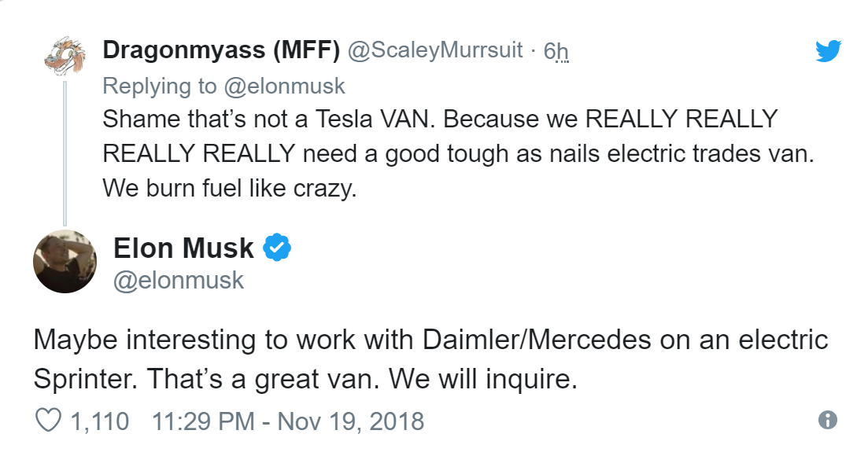The width and height of the screenshot is (868, 456).
Task: Open the reply about the Tesla VAN
Action: click(458, 153)
